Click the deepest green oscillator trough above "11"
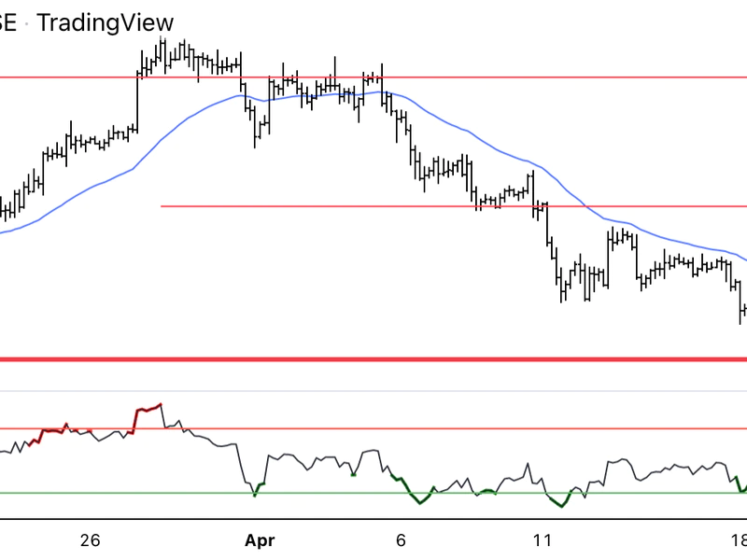Screen dimensions: 747x560 pos(560,505)
